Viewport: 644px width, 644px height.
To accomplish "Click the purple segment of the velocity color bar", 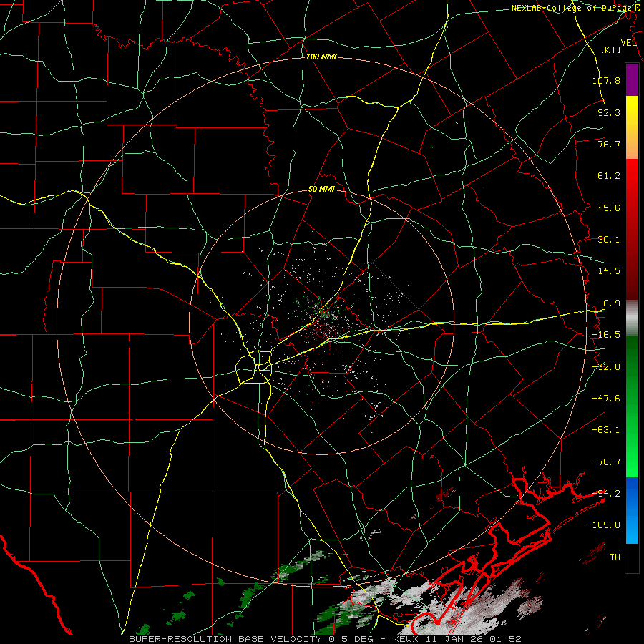I will 632,79.
